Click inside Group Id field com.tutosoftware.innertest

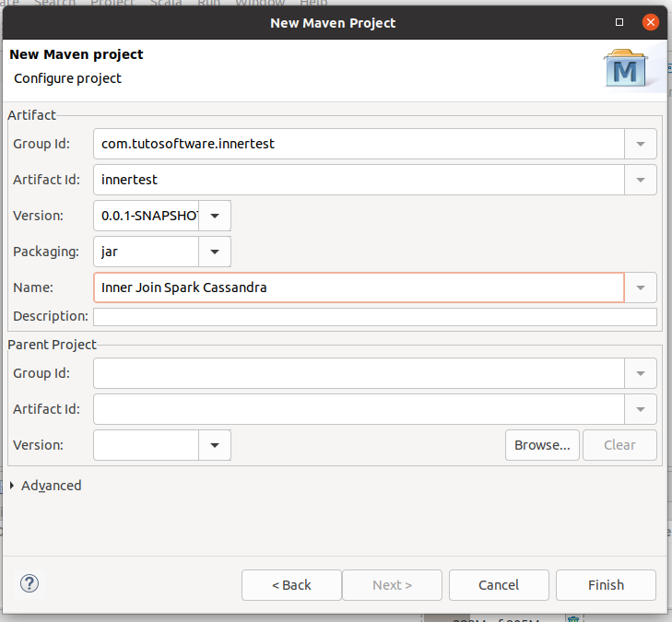(359, 144)
